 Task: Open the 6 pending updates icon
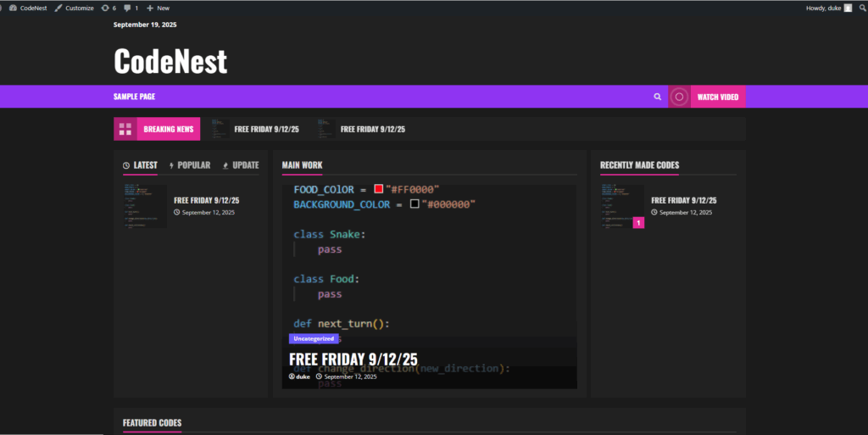pyautogui.click(x=105, y=8)
